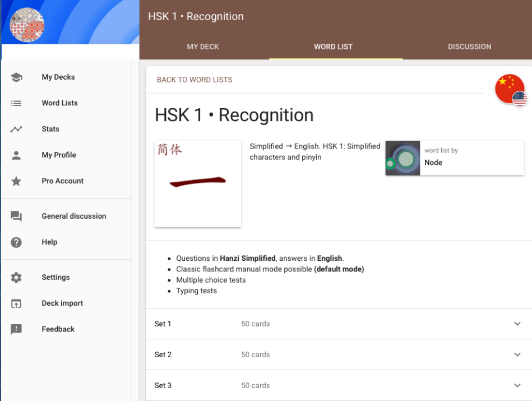
Task: Switch to the My Deck tab
Action: click(203, 47)
